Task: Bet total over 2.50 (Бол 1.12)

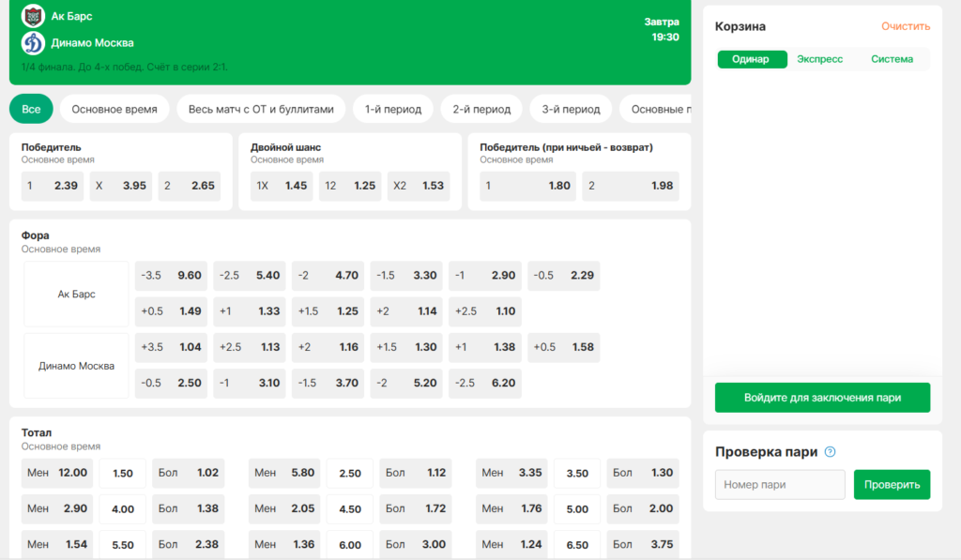Action: click(416, 473)
